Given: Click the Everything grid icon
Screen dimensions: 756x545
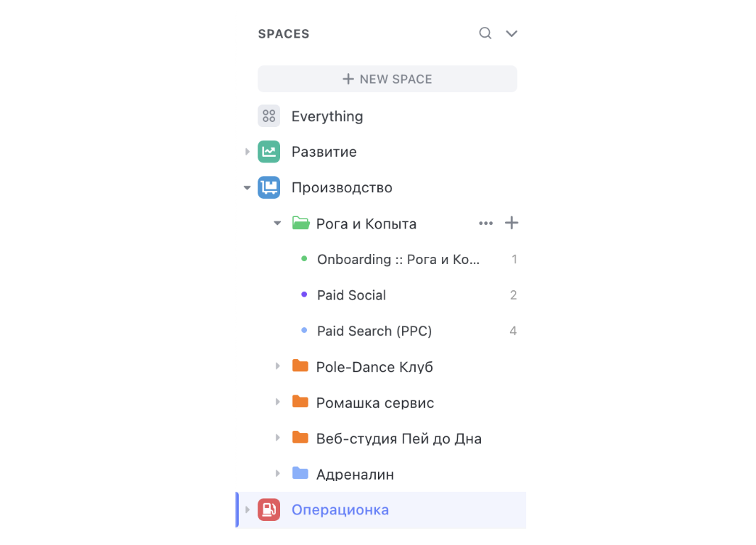Looking at the screenshot, I should (x=269, y=116).
